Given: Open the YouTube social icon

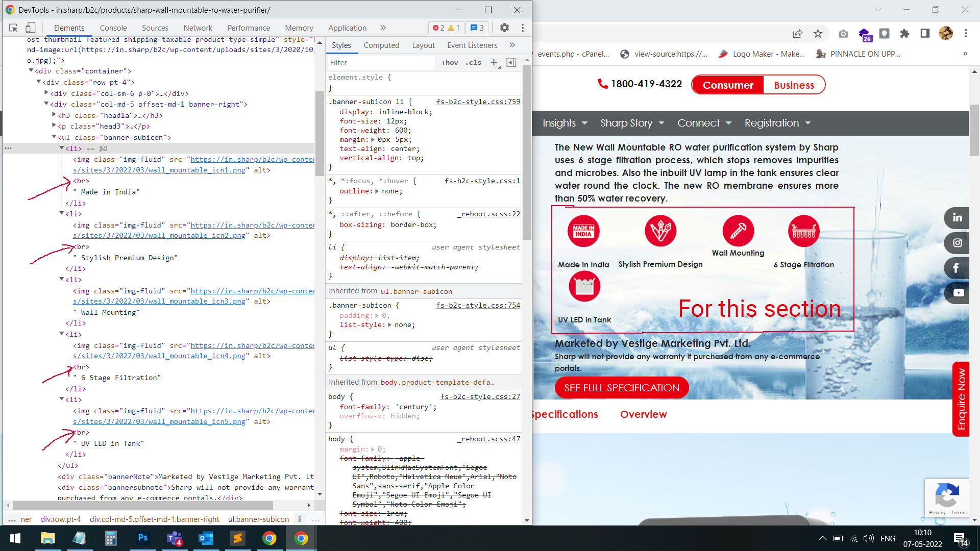Looking at the screenshot, I should click(x=958, y=293).
